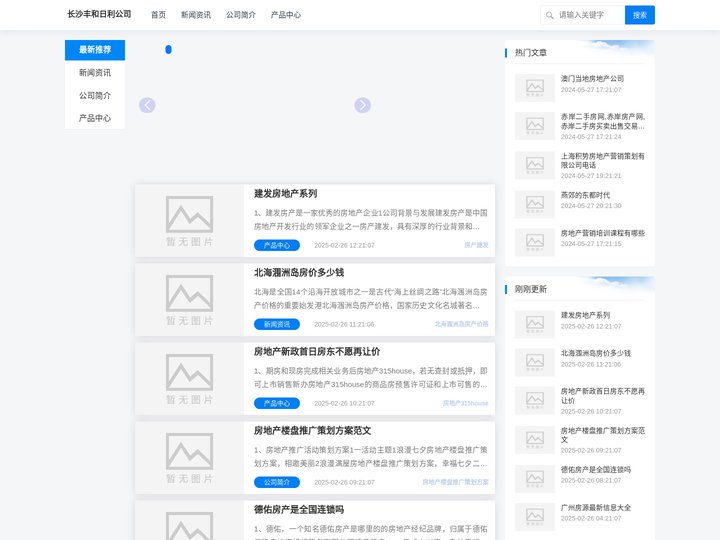This screenshot has width=720, height=540.
Task: Go to next carousel slide arrow
Action: tap(362, 105)
